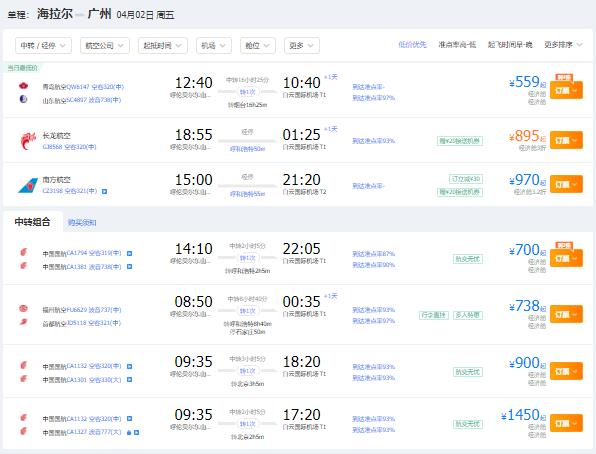Sort by 低价优先 lowest price
The width and height of the screenshot is (596, 454).
pos(412,45)
